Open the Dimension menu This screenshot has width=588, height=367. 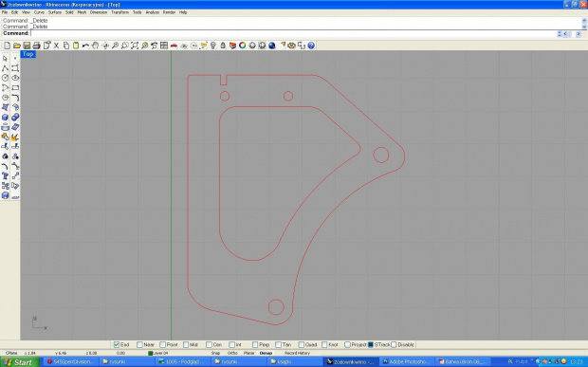(99, 12)
